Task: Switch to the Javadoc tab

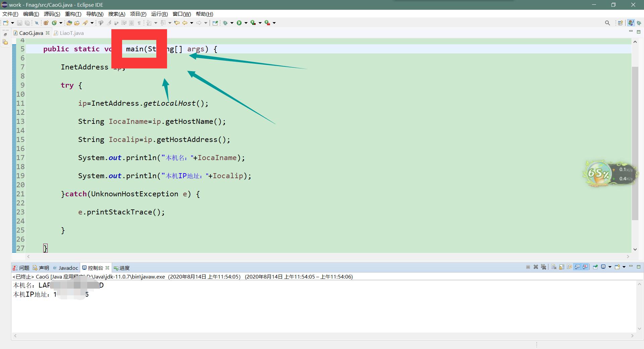Action: pyautogui.click(x=65, y=268)
